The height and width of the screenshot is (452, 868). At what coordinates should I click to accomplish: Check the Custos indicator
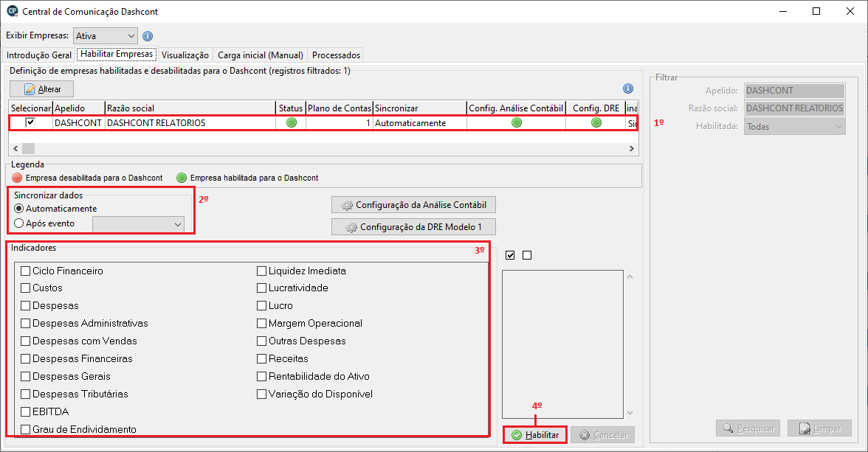click(x=25, y=288)
